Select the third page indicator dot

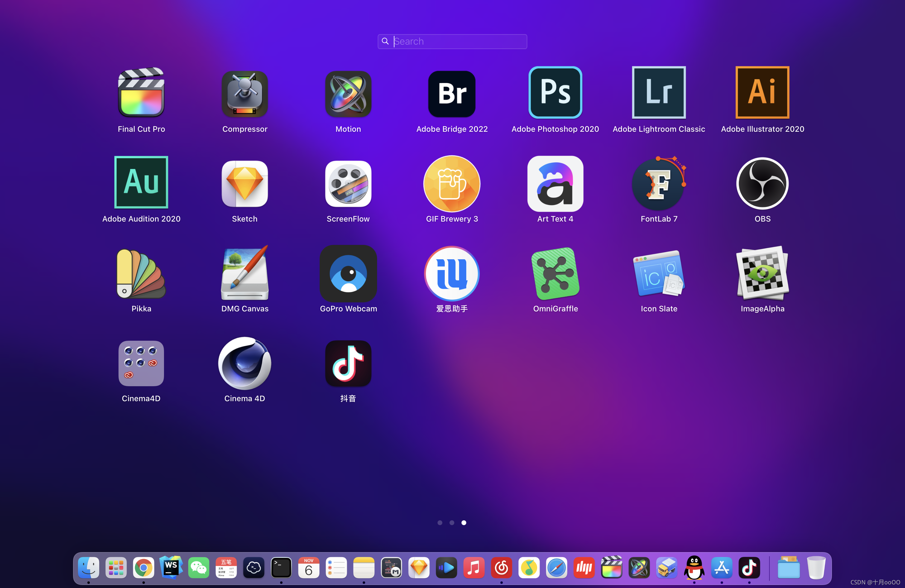[x=463, y=523]
